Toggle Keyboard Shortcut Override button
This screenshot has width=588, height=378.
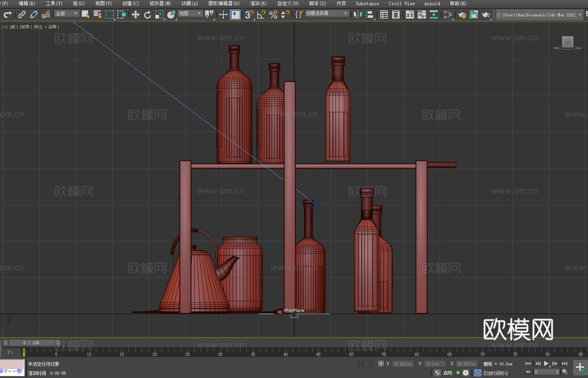[235, 14]
